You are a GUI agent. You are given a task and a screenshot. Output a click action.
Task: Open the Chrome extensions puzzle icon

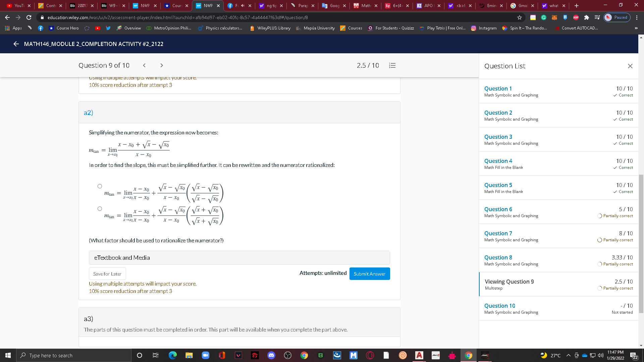[586, 17]
